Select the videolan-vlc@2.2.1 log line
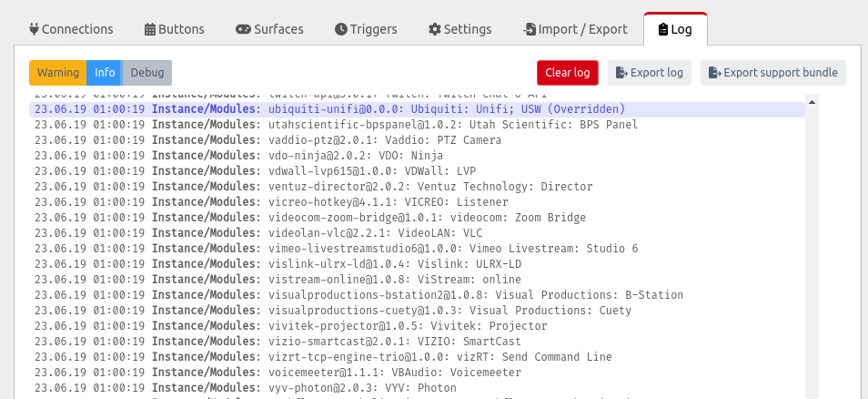 pyautogui.click(x=417, y=233)
